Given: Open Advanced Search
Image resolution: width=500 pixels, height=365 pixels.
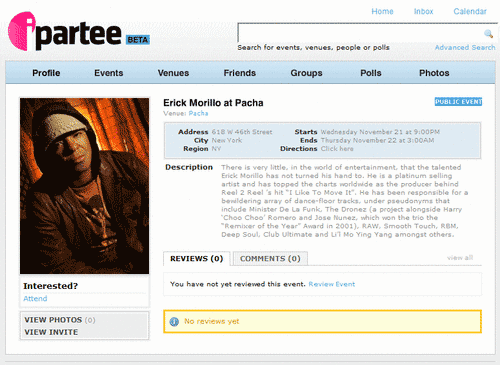Looking at the screenshot, I should click(x=465, y=47).
